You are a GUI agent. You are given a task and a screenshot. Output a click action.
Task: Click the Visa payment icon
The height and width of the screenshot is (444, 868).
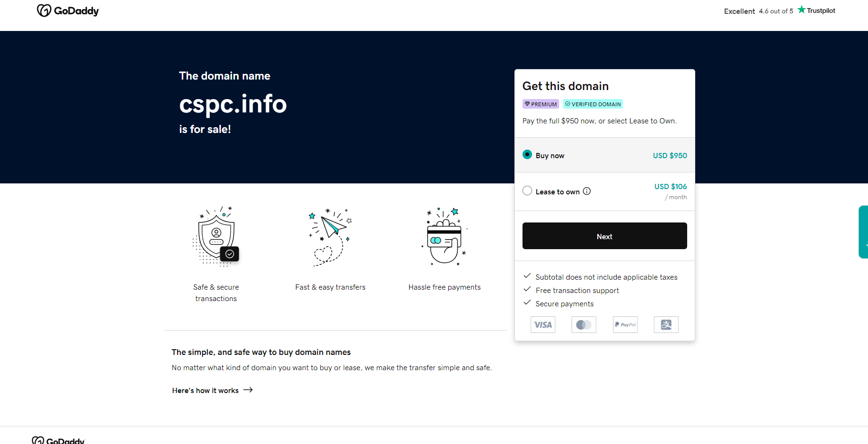pyautogui.click(x=543, y=325)
